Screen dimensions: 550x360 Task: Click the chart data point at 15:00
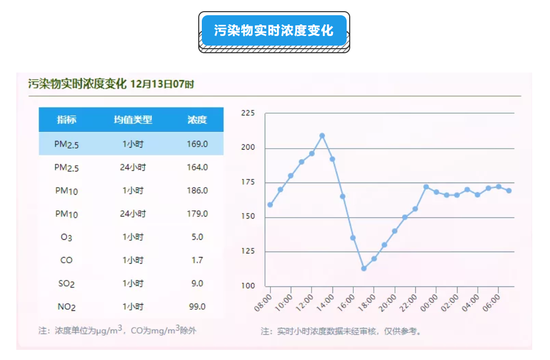343,196
